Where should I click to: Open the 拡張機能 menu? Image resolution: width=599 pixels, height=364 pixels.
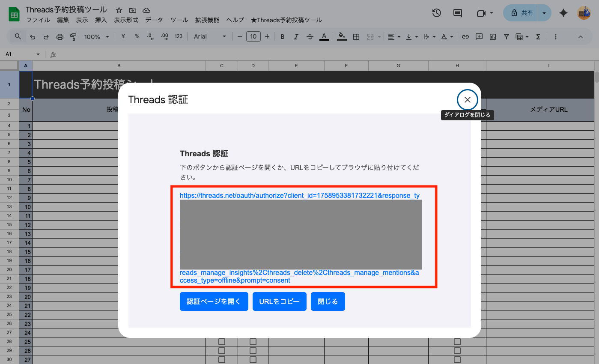207,20
